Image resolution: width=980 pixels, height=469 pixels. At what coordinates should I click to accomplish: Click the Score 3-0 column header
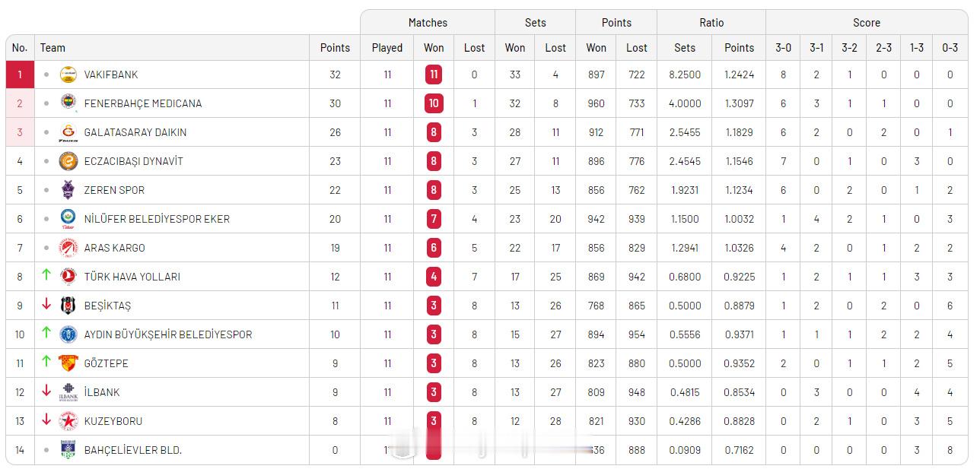point(783,47)
